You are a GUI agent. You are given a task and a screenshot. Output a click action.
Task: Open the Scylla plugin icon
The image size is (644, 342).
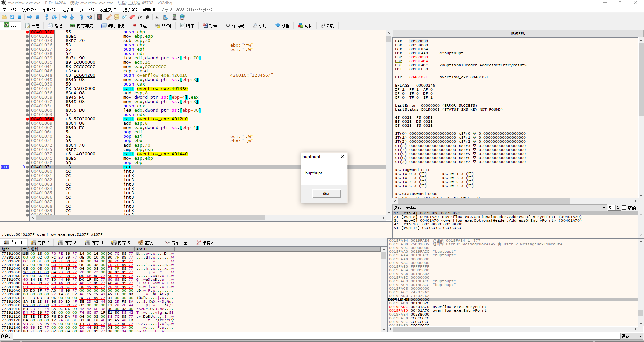(99, 17)
